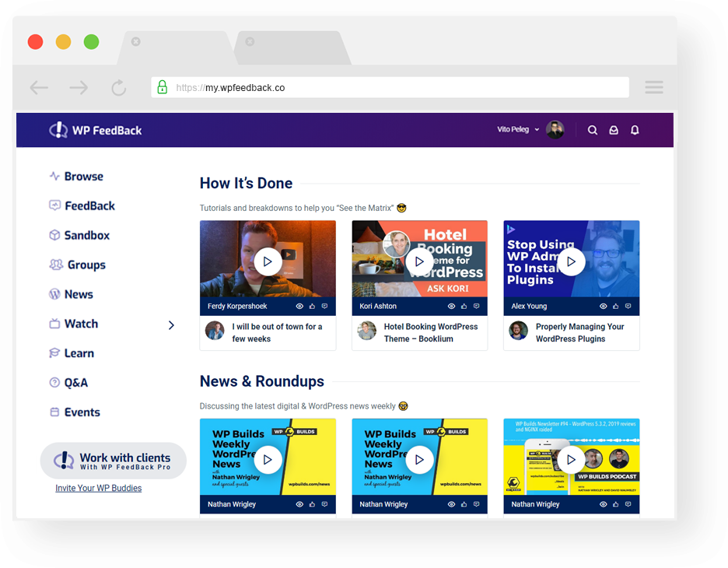
Task: Click author avatar beside Booklium title
Action: pos(367,331)
